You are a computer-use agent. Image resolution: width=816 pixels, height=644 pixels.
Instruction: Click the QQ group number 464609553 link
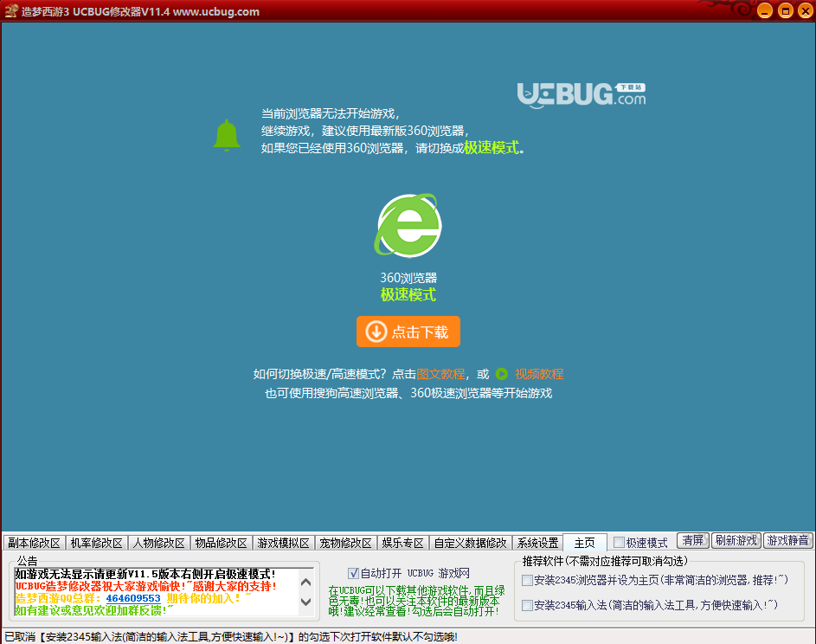(133, 598)
